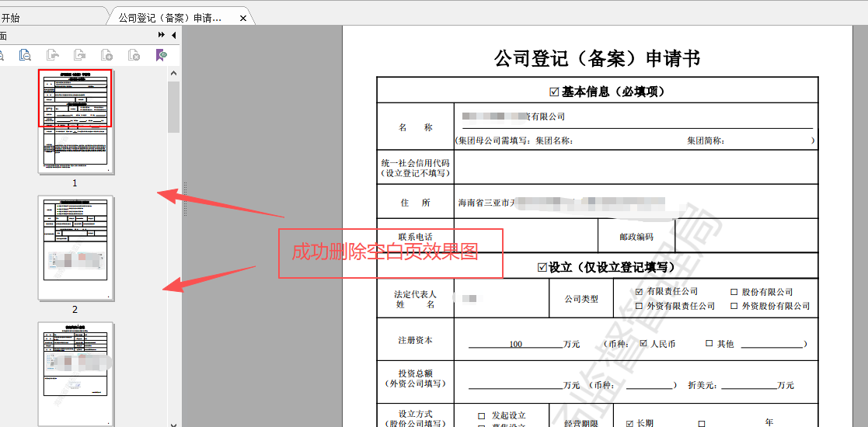Check the 股份有限公司 checkbox
The image size is (868, 427).
pos(734,292)
